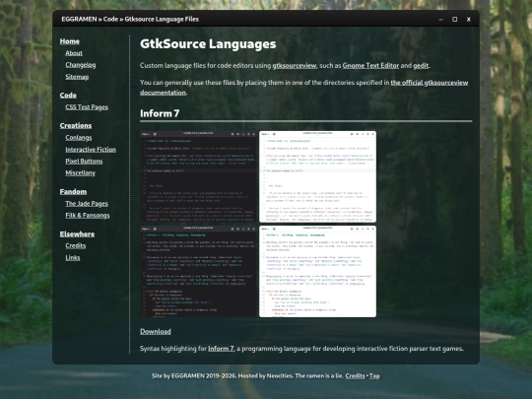This screenshot has width=532, height=399.
Task: Go to Conlangs page
Action: (79, 137)
